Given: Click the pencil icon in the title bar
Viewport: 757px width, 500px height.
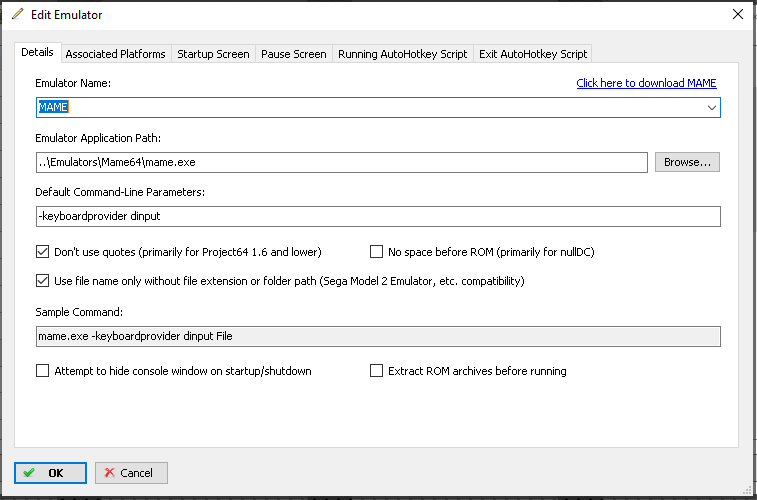Looking at the screenshot, I should pos(17,14).
